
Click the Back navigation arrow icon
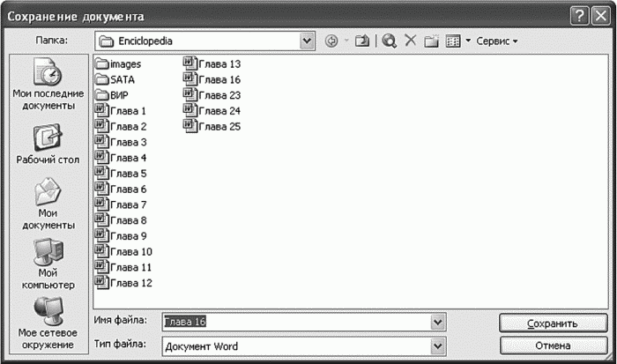pyautogui.click(x=331, y=41)
